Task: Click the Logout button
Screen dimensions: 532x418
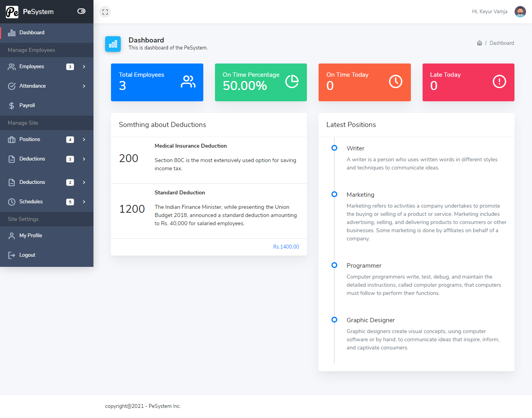Action: [x=27, y=255]
